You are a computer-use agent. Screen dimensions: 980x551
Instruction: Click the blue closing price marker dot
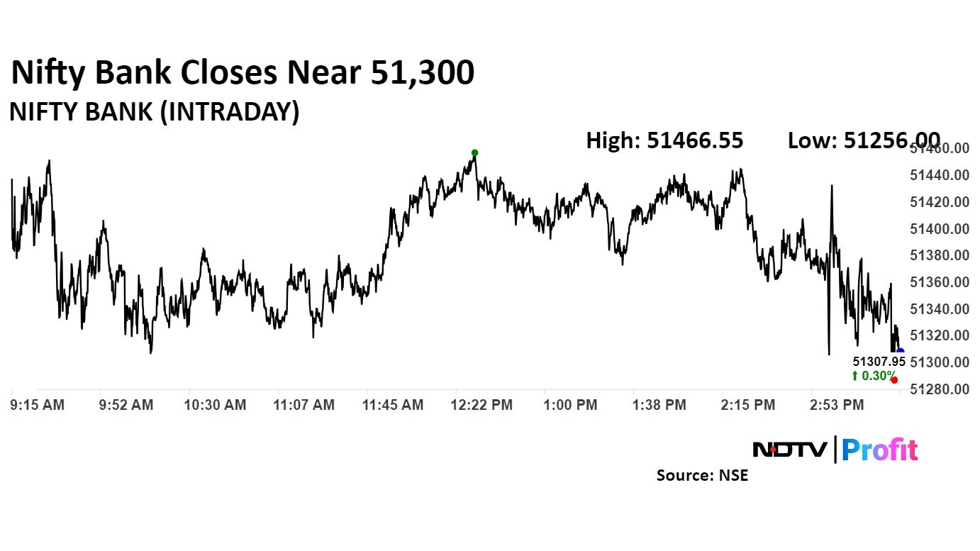(x=900, y=351)
